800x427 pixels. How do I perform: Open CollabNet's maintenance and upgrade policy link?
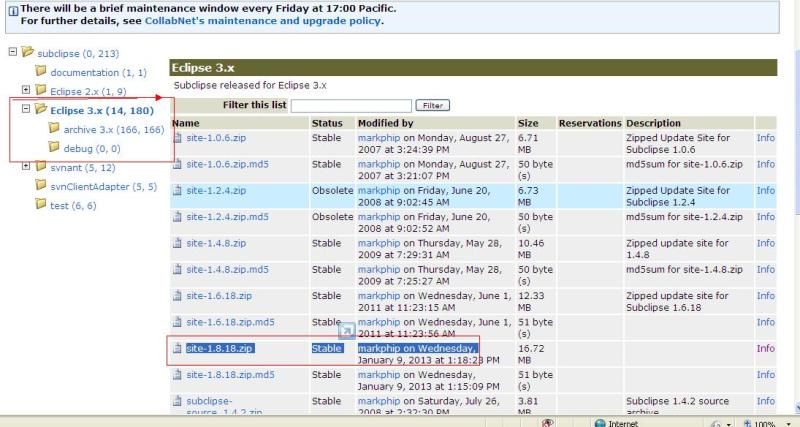click(x=263, y=21)
